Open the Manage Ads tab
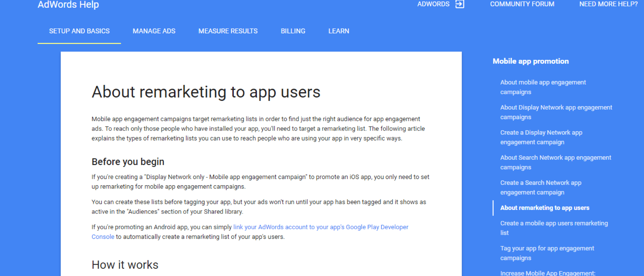644x276 pixels. click(x=154, y=31)
